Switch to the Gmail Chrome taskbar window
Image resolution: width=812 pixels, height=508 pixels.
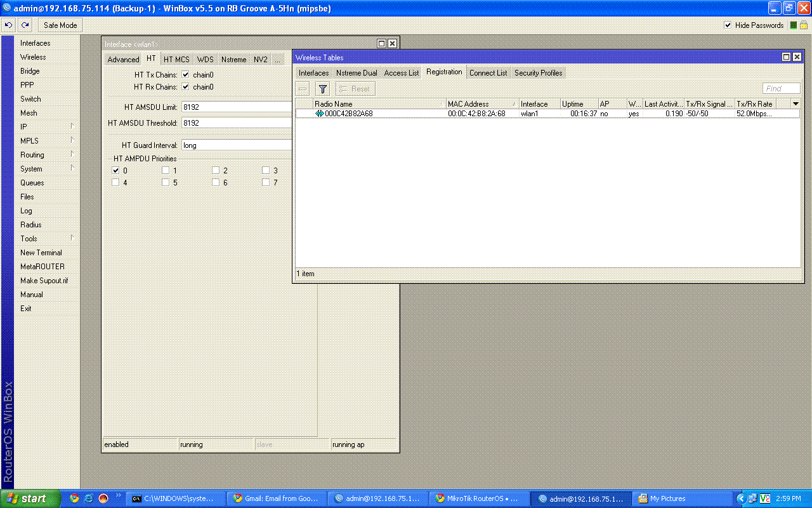pos(278,498)
